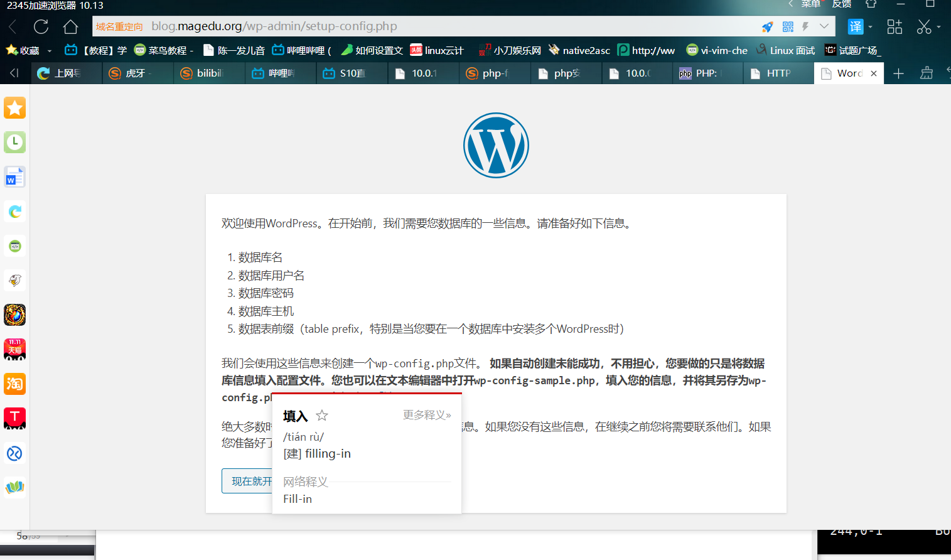Screen dimensions: 951x560
Task: Switch to the HTTP tab
Action: point(779,73)
